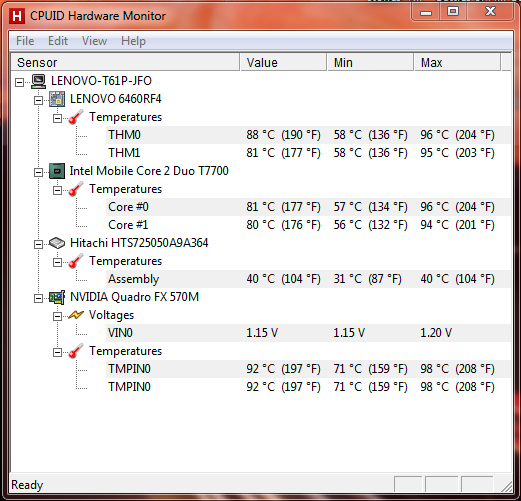The width and height of the screenshot is (521, 501).
Task: Collapse the Intel Mobile Core 2 Duo T7700 node
Action: click(x=39, y=172)
